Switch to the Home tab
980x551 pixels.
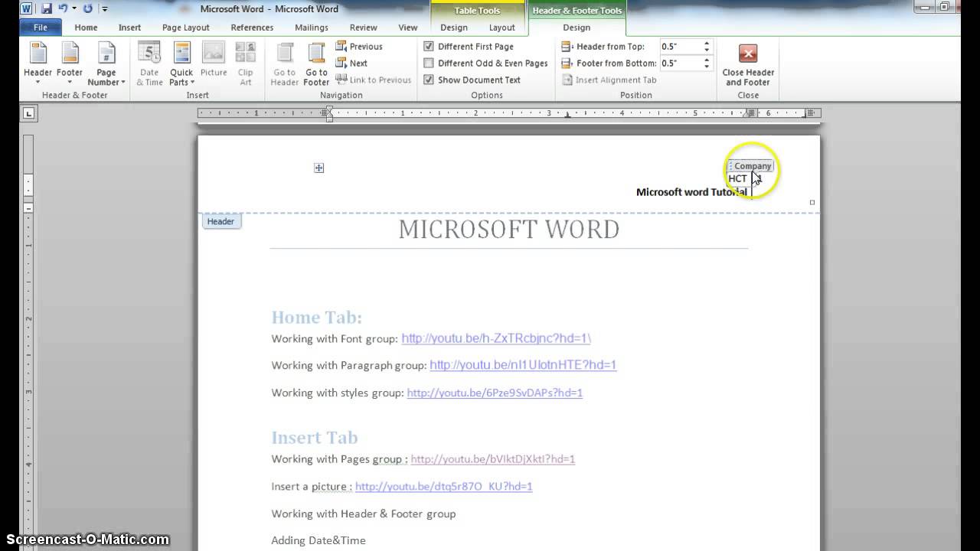(x=86, y=28)
